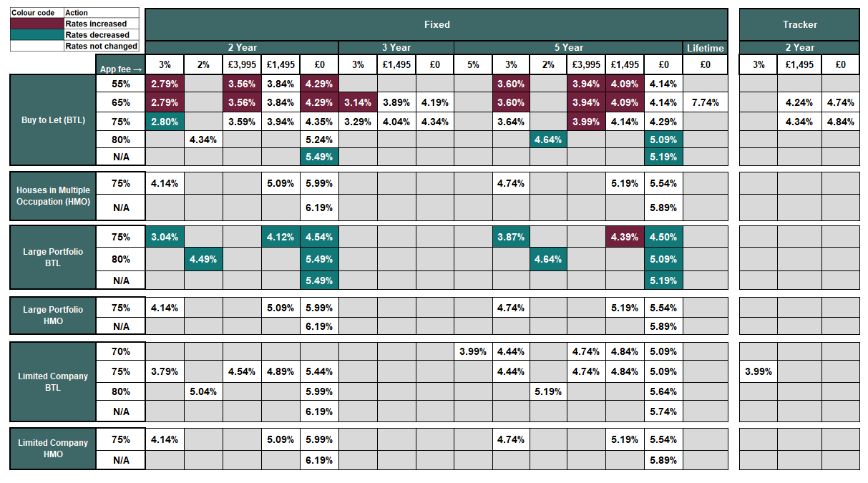Image resolution: width=868 pixels, height=483 pixels.
Task: Click the 'Fixed' section header
Action: (x=437, y=24)
